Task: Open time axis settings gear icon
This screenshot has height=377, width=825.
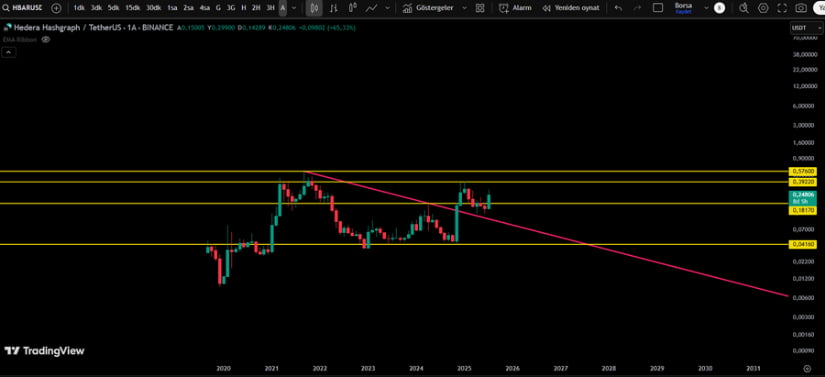Action: point(807,368)
